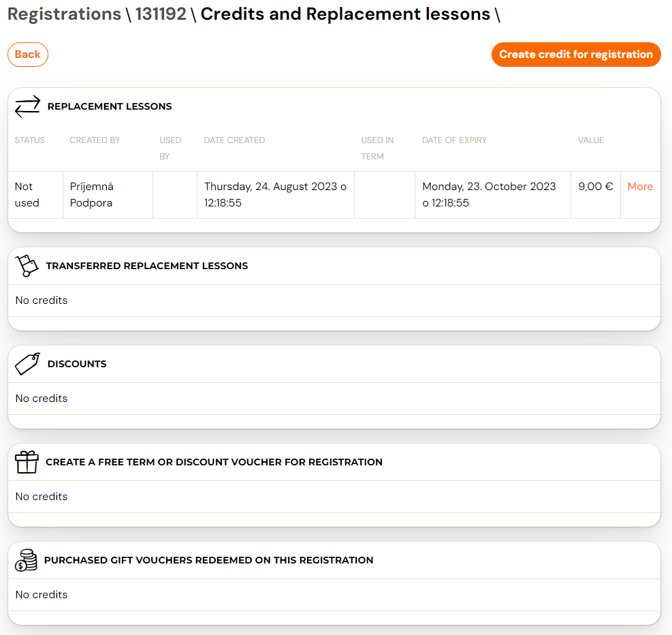Click the Date Created column header
Image resolution: width=672 pixels, height=635 pixels.
pyautogui.click(x=234, y=140)
